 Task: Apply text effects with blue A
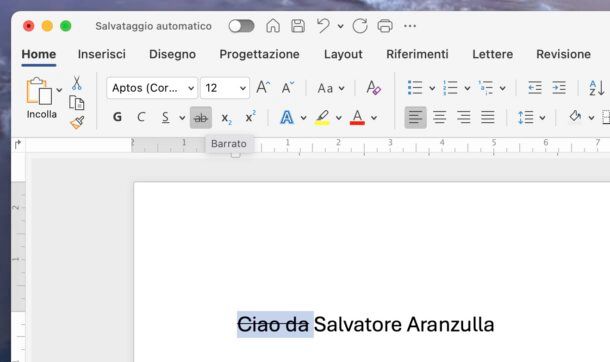coord(287,117)
